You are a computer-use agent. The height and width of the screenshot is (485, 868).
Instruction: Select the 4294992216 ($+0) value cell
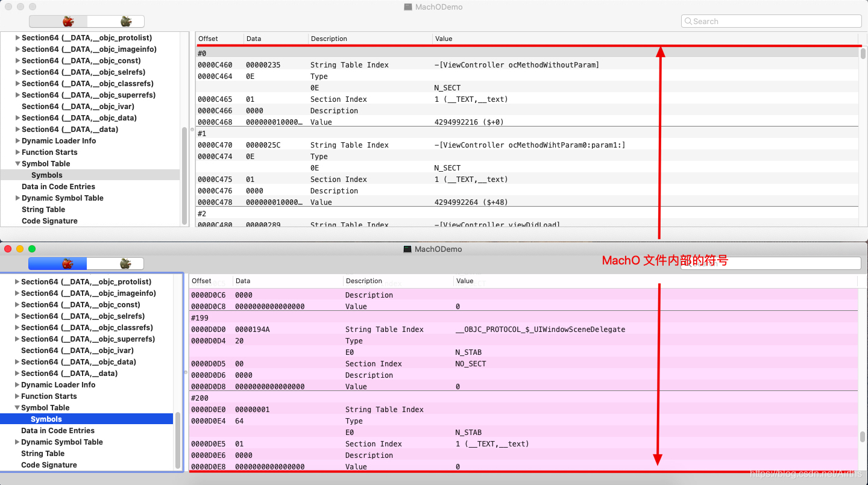click(x=469, y=122)
